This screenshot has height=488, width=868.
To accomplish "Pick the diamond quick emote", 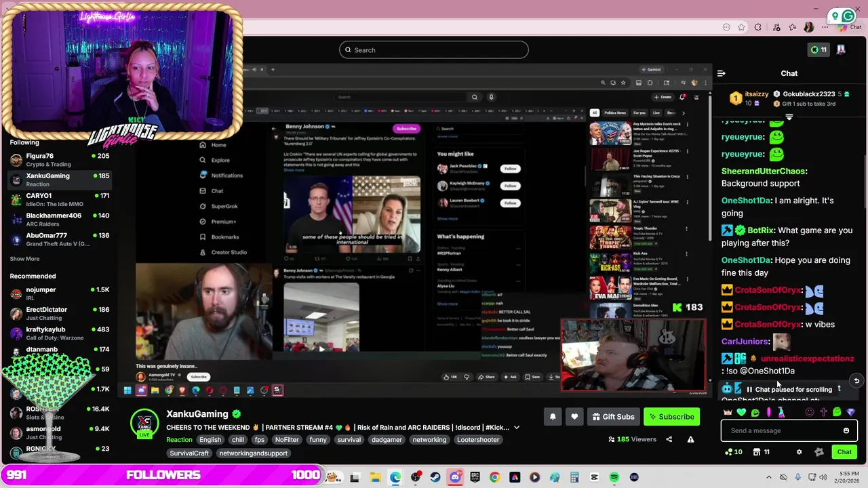I will pyautogui.click(x=850, y=412).
